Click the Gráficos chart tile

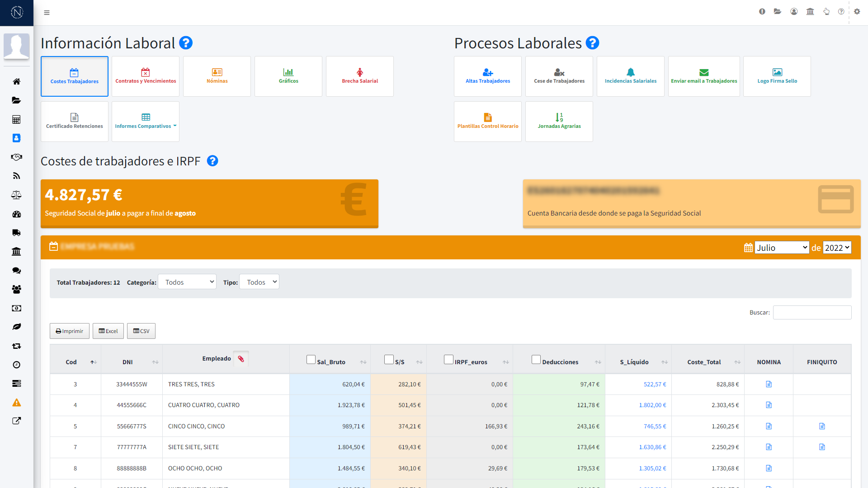pos(288,76)
